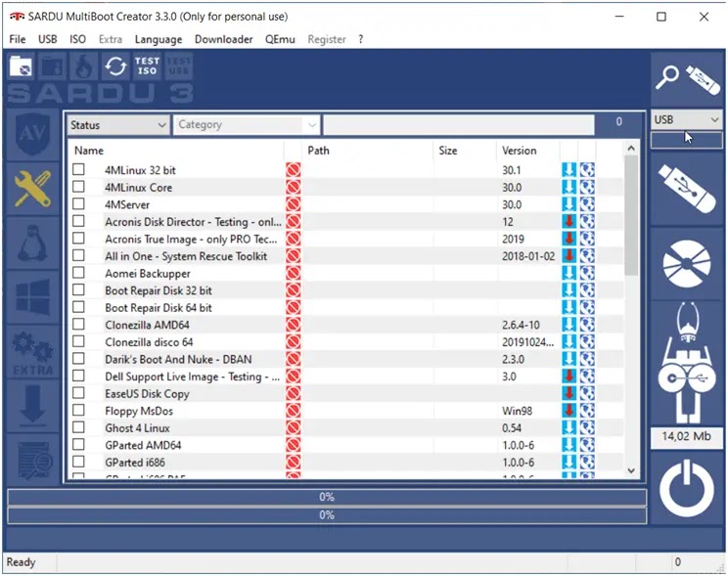Select the All in One - System Rescue Toolkit row
The image size is (728, 576).
pos(345,256)
